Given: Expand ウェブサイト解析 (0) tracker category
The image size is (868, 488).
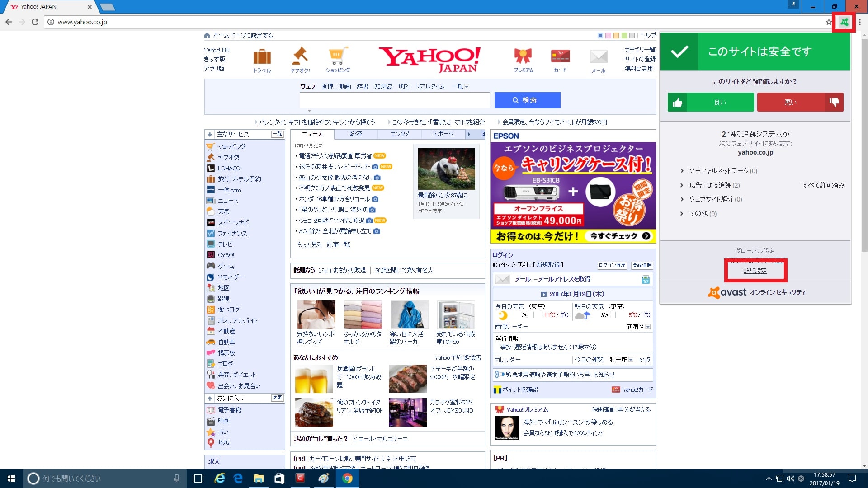Looking at the screenshot, I should pos(682,199).
